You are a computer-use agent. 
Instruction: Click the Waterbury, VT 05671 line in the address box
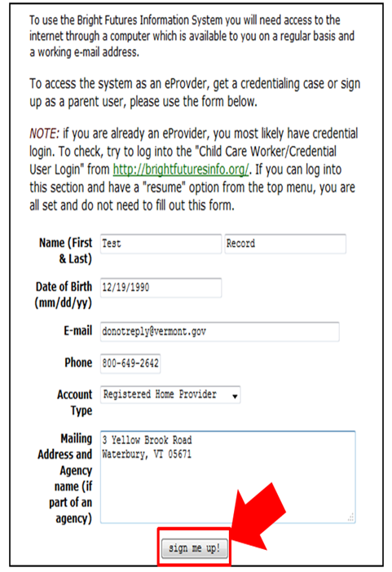(147, 454)
